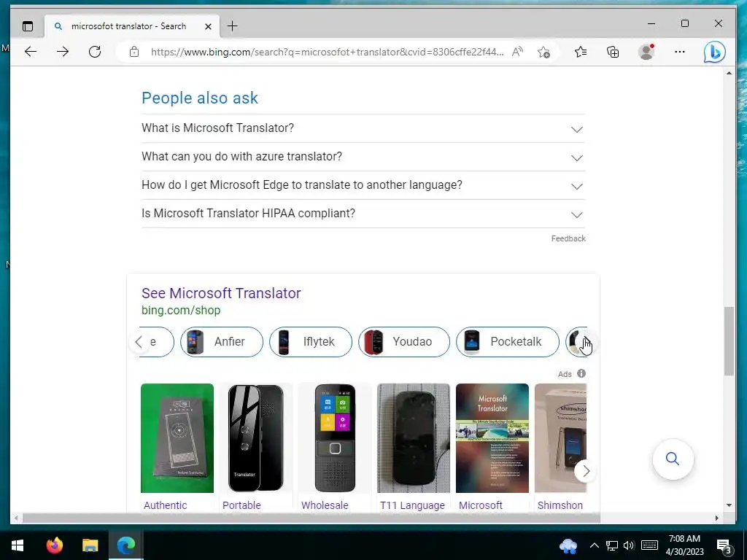The width and height of the screenshot is (747, 560).
Task: Open the Bing chat sidebar icon
Action: (x=715, y=52)
